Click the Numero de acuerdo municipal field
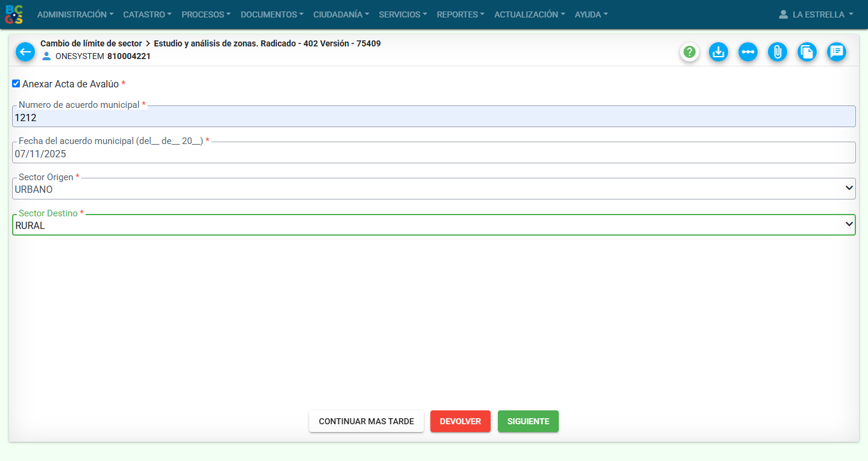 (x=433, y=118)
